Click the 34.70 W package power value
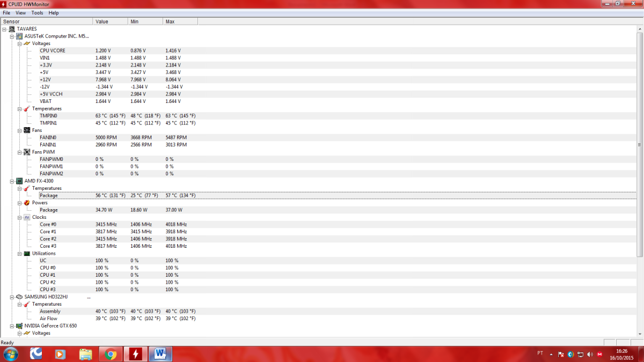Viewport: 644px width, 362px height. 104,210
